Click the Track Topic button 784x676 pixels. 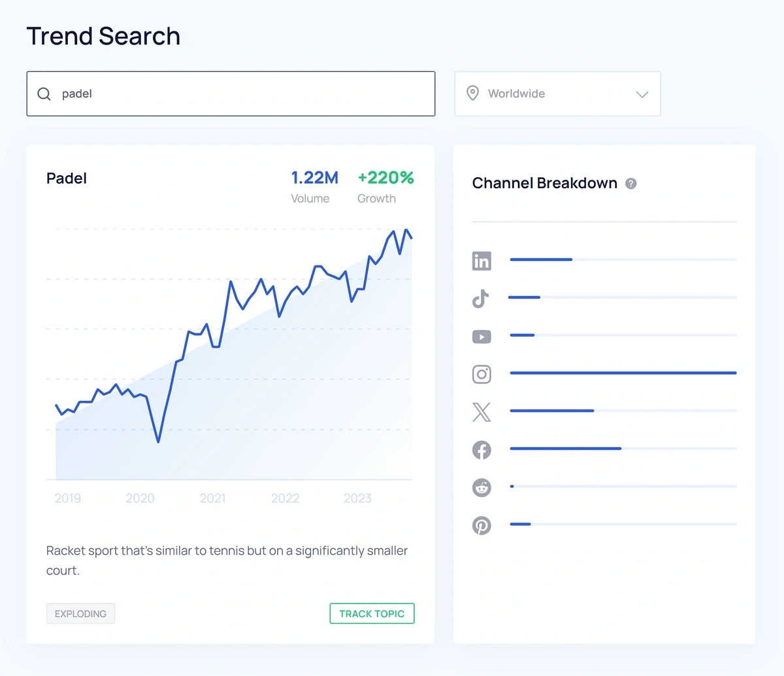click(372, 614)
